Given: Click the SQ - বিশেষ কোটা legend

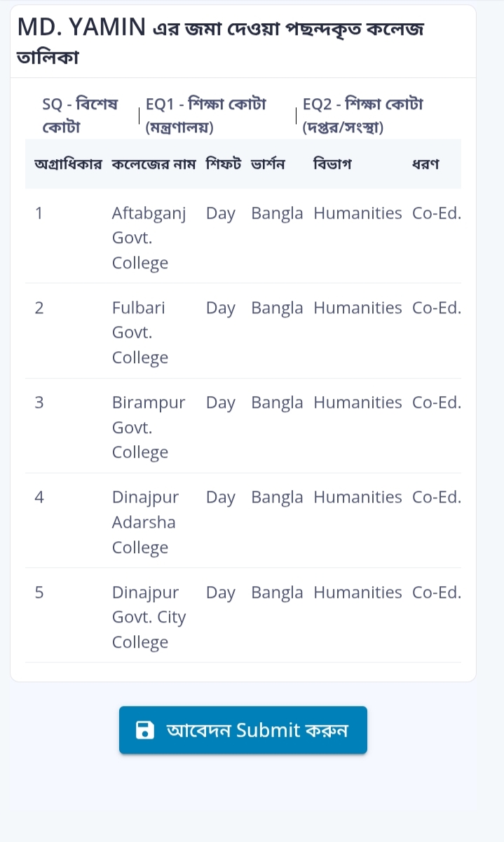Looking at the screenshot, I should point(80,116).
